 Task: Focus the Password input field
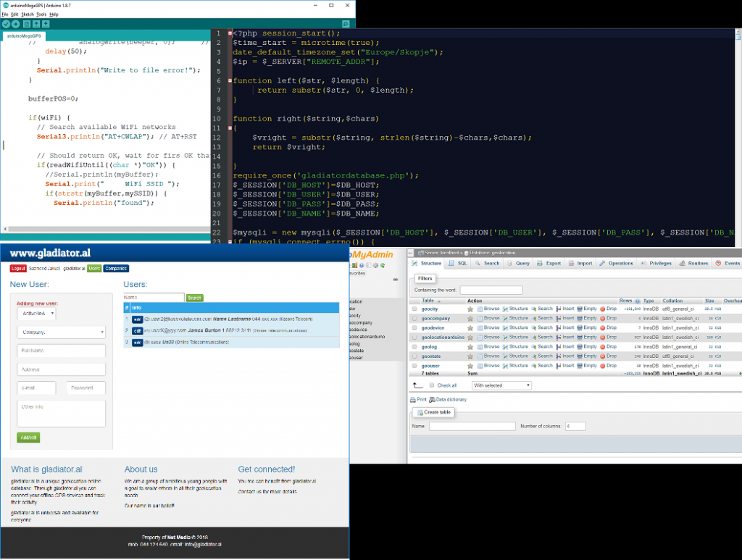pyautogui.click(x=86, y=388)
